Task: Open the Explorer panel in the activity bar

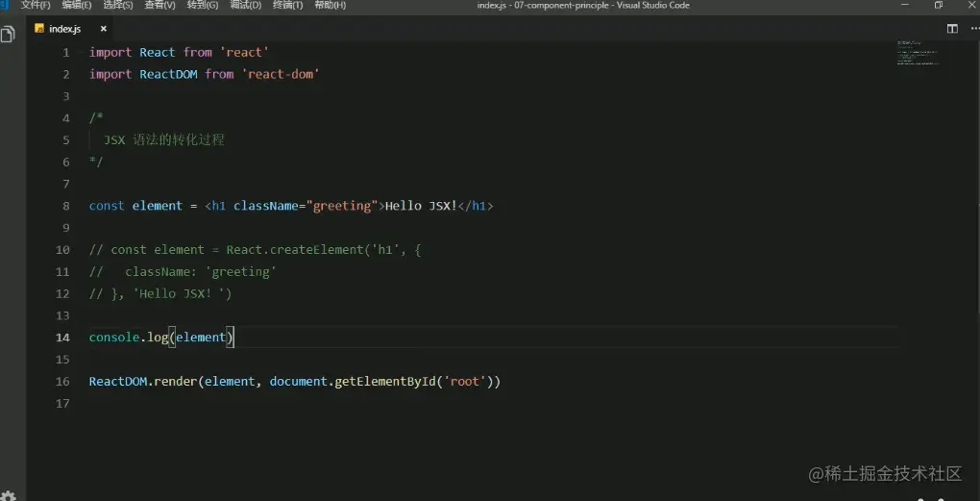Action: pyautogui.click(x=8, y=35)
